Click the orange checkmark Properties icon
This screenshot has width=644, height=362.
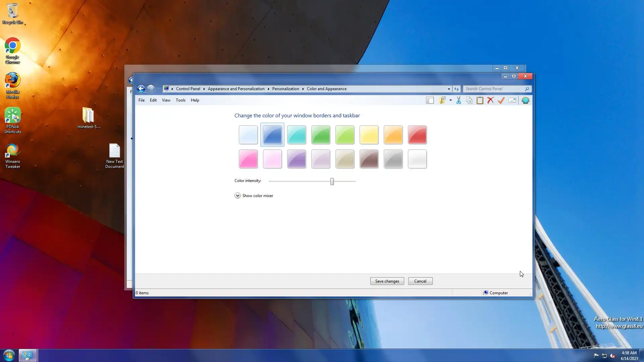click(x=501, y=100)
